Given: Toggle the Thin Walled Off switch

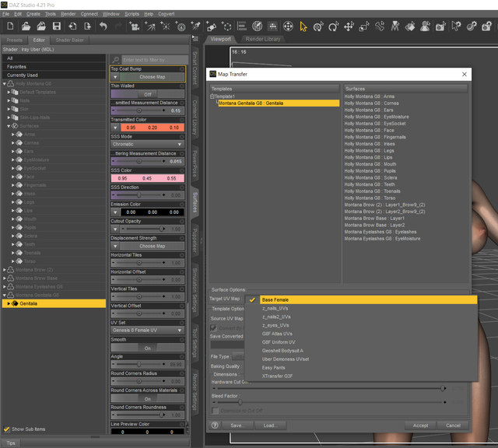Looking at the screenshot, I should click(147, 94).
